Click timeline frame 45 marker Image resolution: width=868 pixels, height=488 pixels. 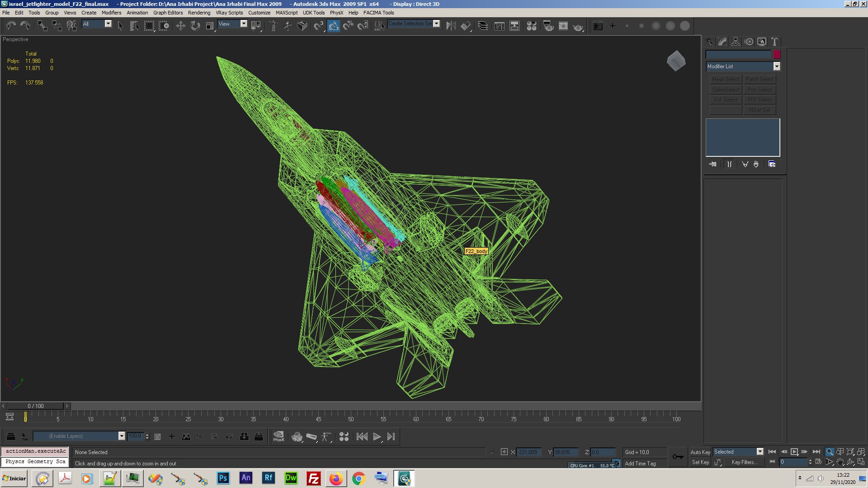(319, 419)
